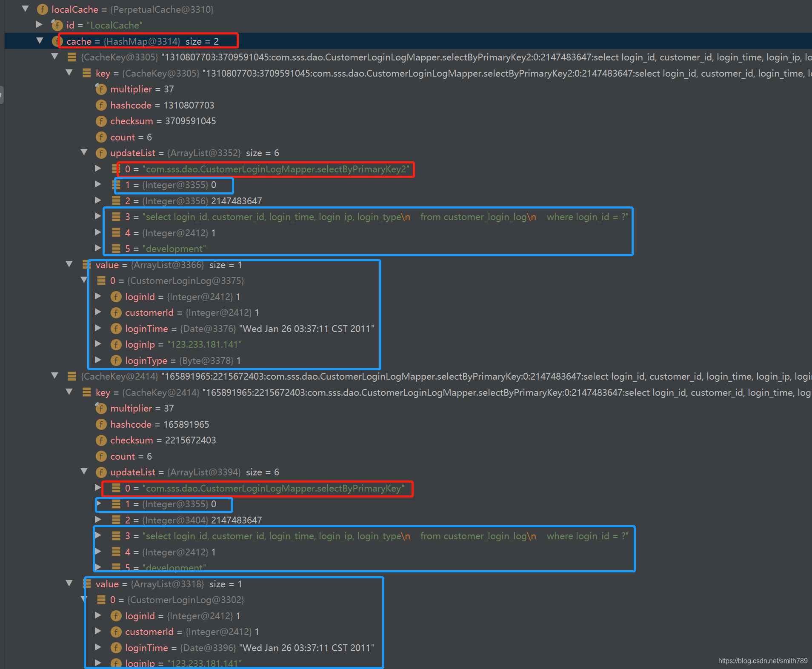Click the cache field icon
This screenshot has height=669, width=812.
57,41
